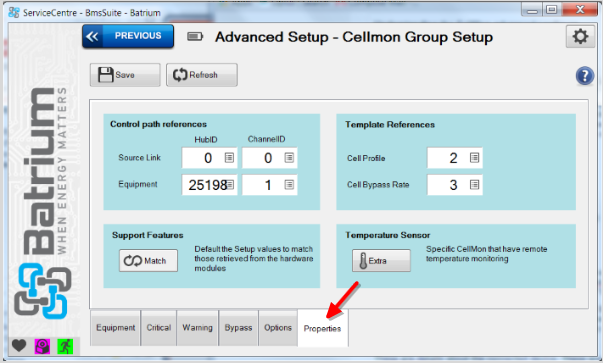This screenshot has width=603, height=363.
Task: Click the 'Support Features' heading
Action: pos(148,235)
